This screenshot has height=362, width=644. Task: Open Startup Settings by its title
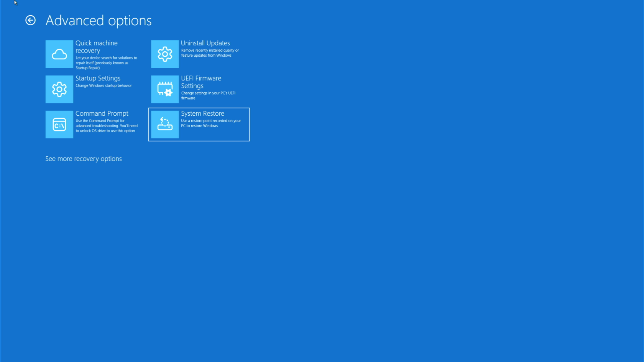click(98, 78)
